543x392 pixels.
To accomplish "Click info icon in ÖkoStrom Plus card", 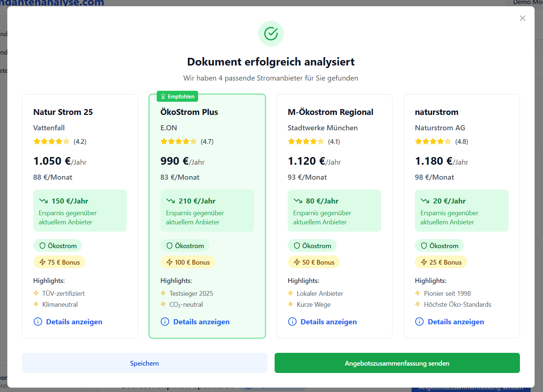I will [165, 322].
